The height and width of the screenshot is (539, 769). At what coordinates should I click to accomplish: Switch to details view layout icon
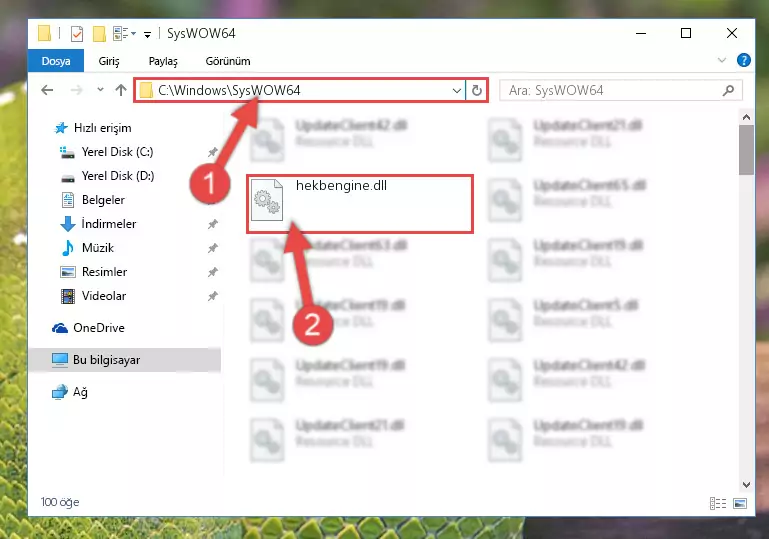click(x=718, y=503)
